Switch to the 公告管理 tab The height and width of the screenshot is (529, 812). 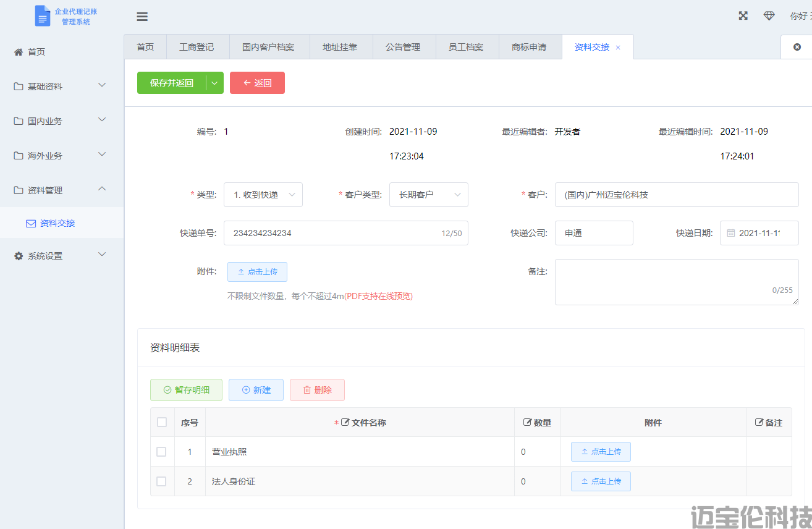coord(403,47)
